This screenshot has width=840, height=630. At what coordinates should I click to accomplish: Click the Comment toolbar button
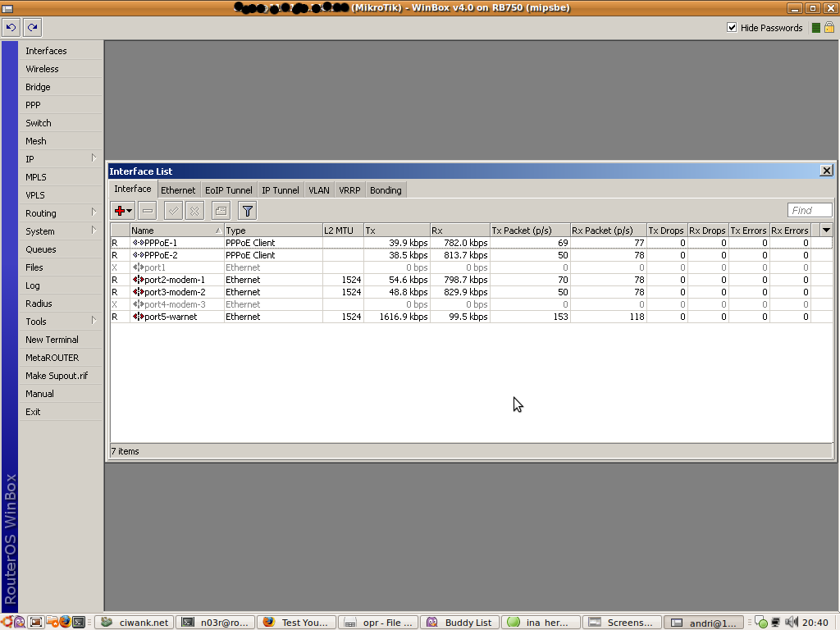click(221, 211)
